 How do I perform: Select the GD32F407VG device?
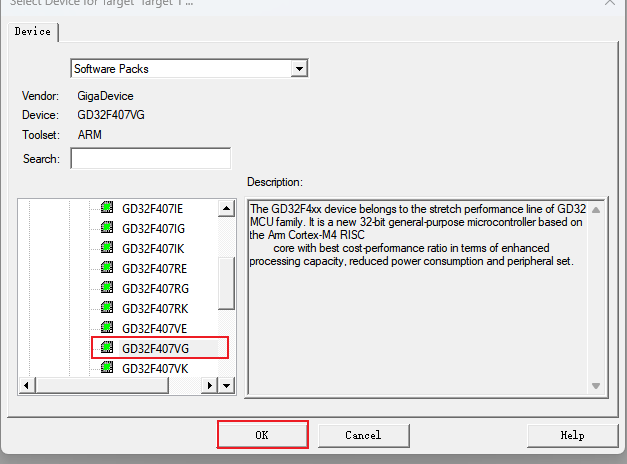(x=155, y=349)
